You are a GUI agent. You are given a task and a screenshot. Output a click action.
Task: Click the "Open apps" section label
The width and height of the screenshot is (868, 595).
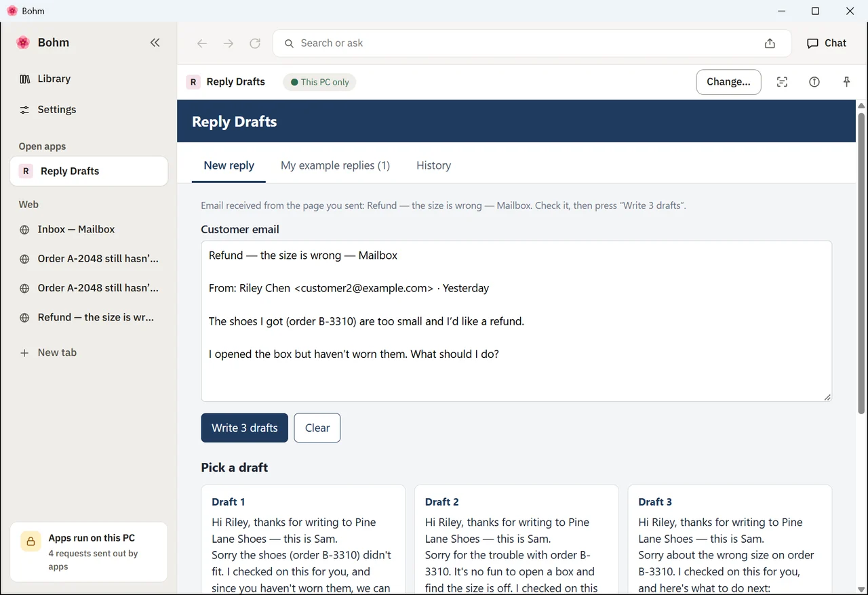click(42, 146)
